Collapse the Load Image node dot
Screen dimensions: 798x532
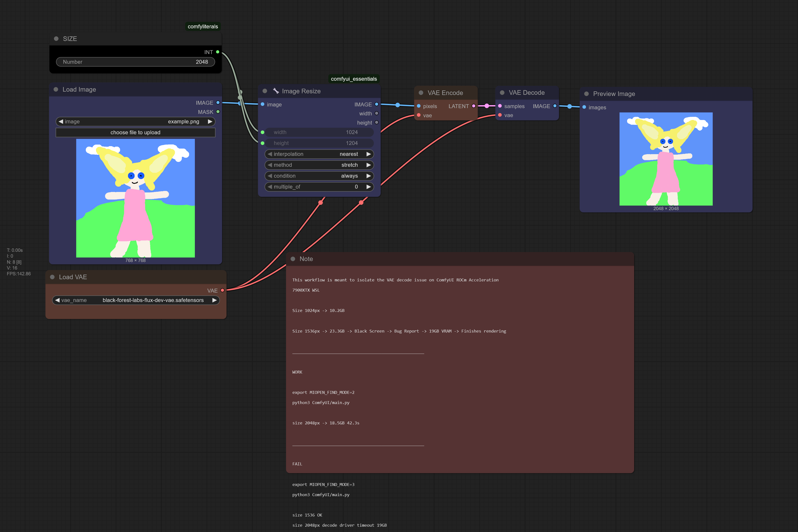(56, 90)
